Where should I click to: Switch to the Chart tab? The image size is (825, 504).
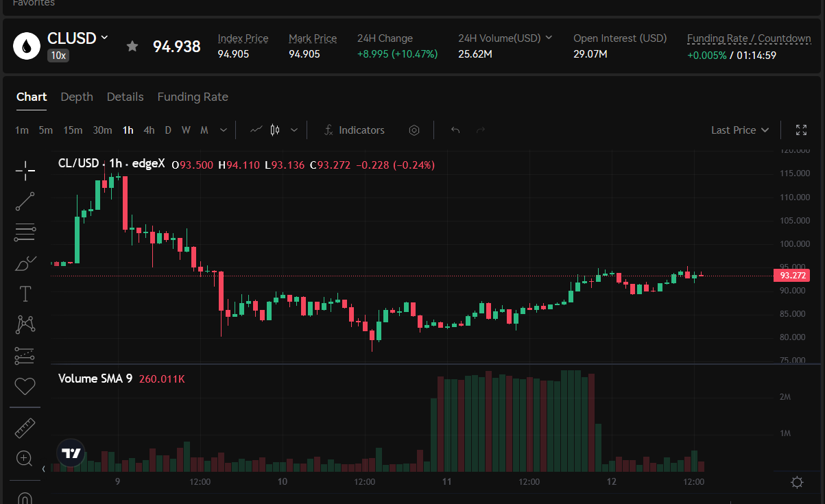point(32,97)
